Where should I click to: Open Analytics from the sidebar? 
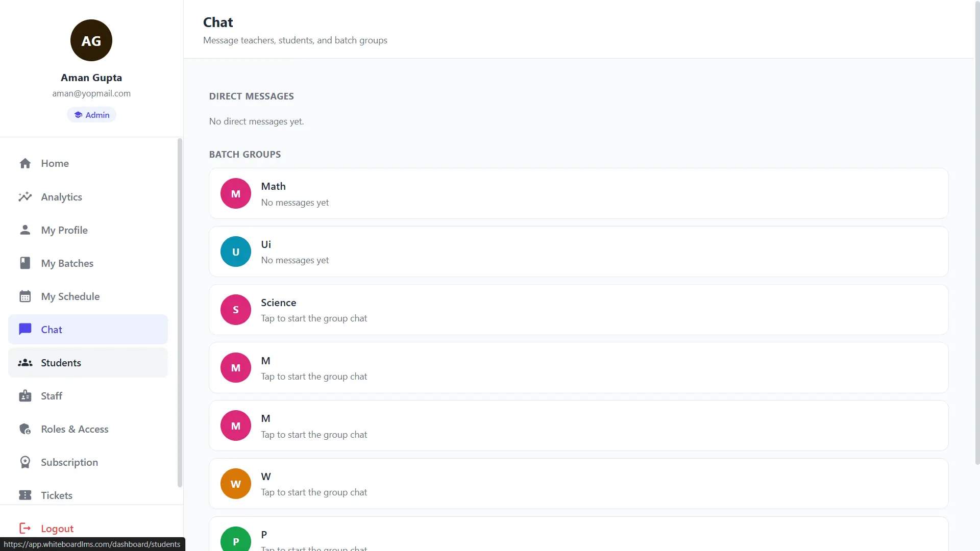[88, 197]
